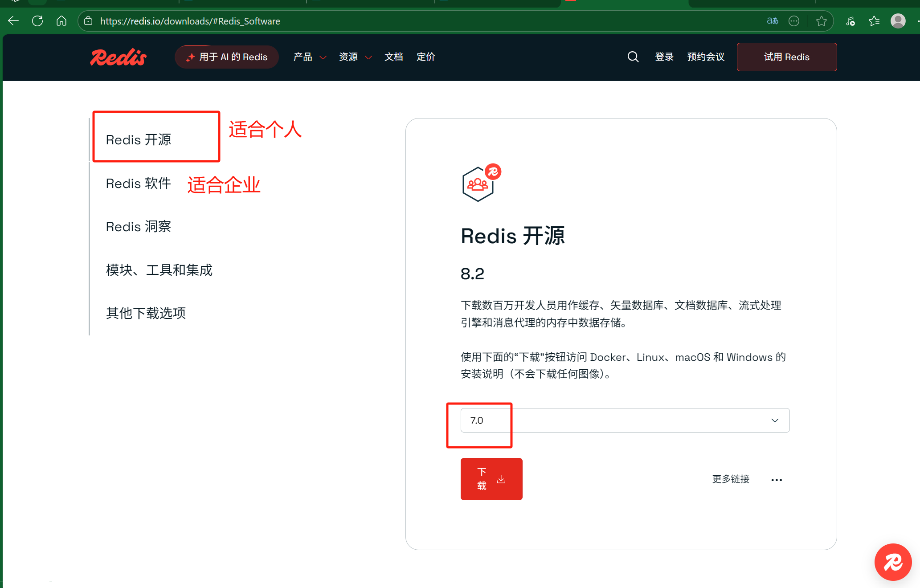920x588 pixels.
Task: Open the three-dots more links menu
Action: point(777,480)
